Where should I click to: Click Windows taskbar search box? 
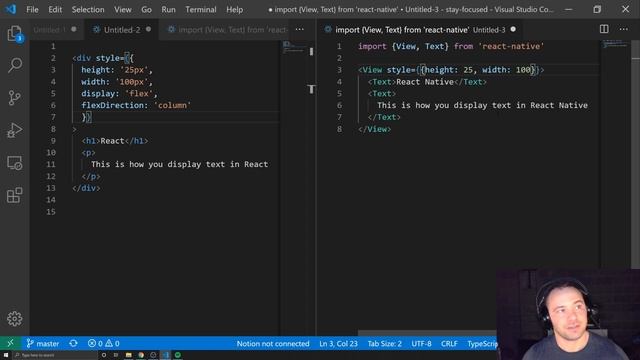(x=55, y=355)
